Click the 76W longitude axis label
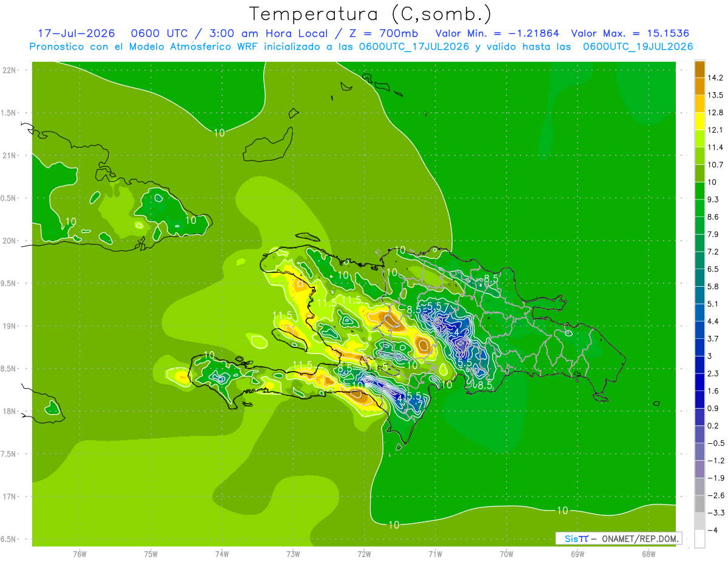Image resolution: width=728 pixels, height=562 pixels. 79,554
